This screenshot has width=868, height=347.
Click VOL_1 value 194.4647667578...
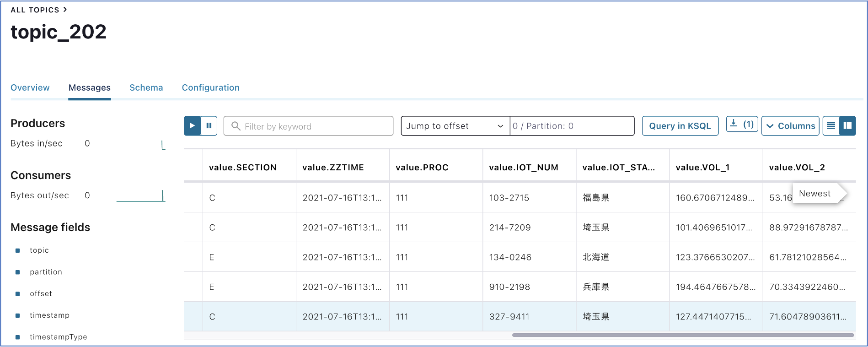point(716,287)
